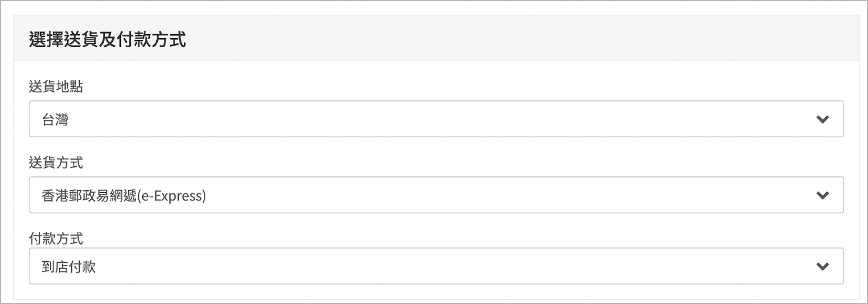
Task: Click the chevron icon in 送貨方式 field
Action: [x=822, y=195]
